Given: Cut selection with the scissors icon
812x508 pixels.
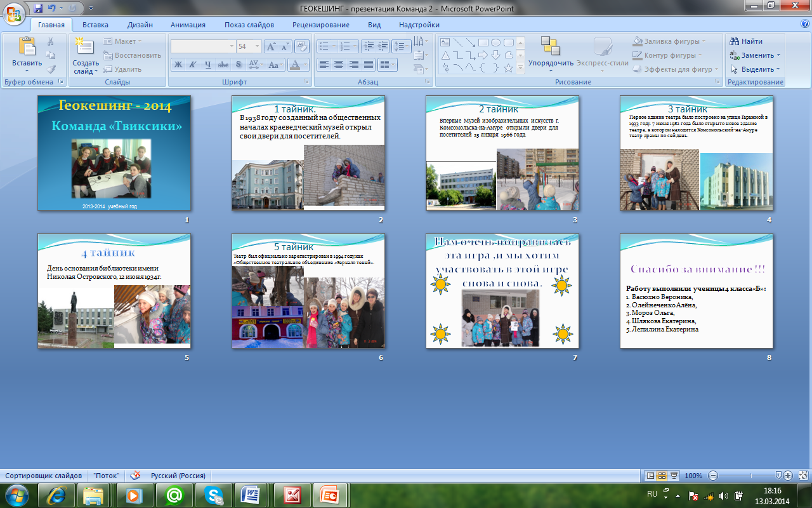Looking at the screenshot, I should pos(51,41).
